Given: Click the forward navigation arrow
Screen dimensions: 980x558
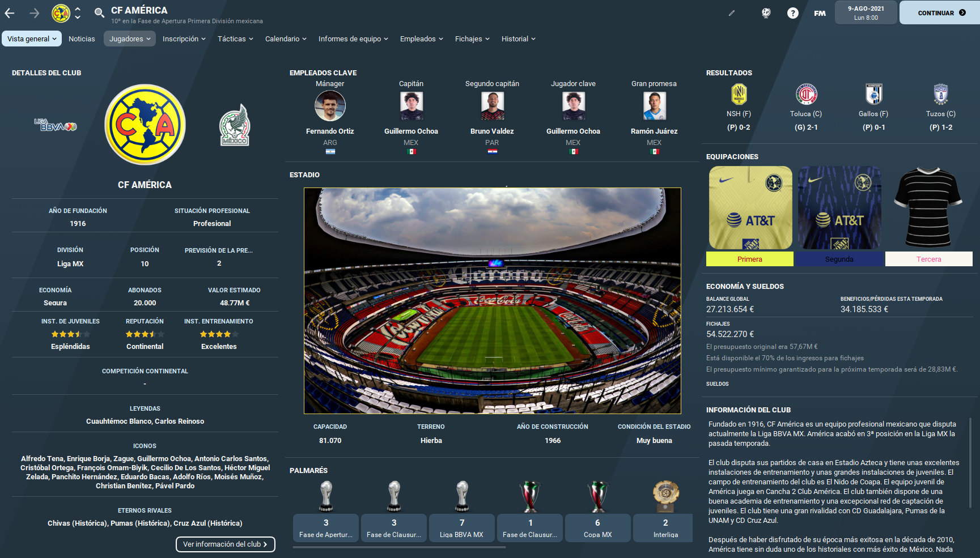Looking at the screenshot, I should [x=35, y=13].
